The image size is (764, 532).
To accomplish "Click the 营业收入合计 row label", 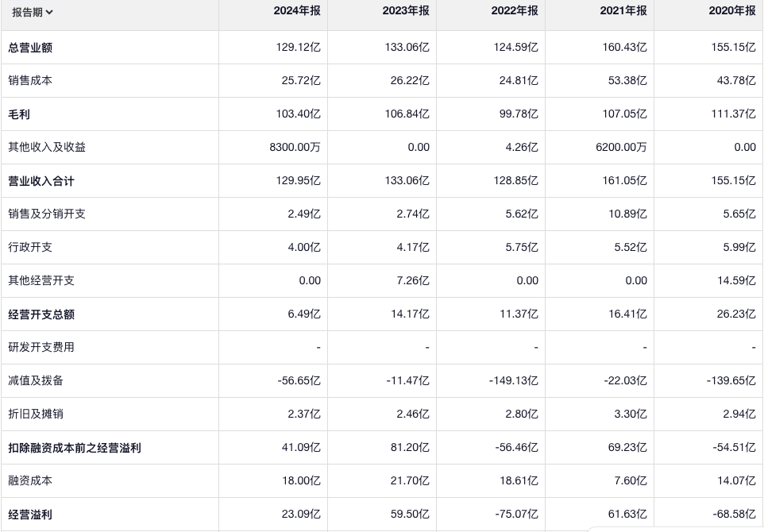I will (x=41, y=181).
